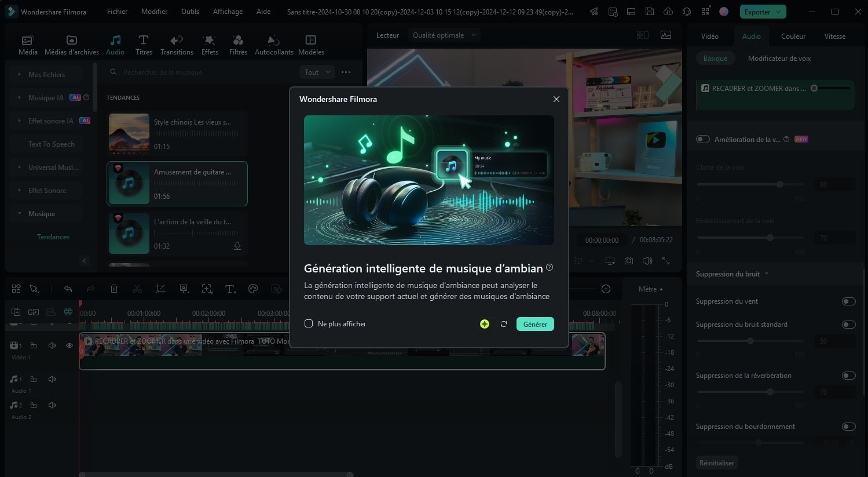Enable Suppression du bourdonnement toggle

click(849, 427)
